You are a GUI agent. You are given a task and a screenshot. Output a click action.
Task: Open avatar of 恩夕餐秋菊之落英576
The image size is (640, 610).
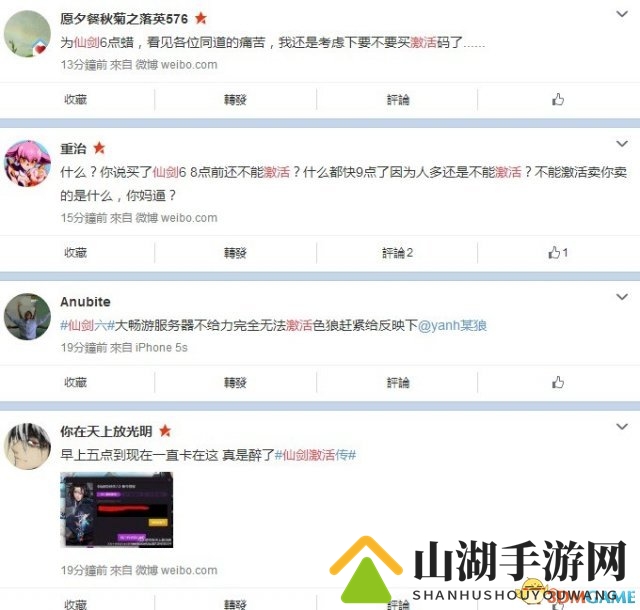click(x=27, y=33)
